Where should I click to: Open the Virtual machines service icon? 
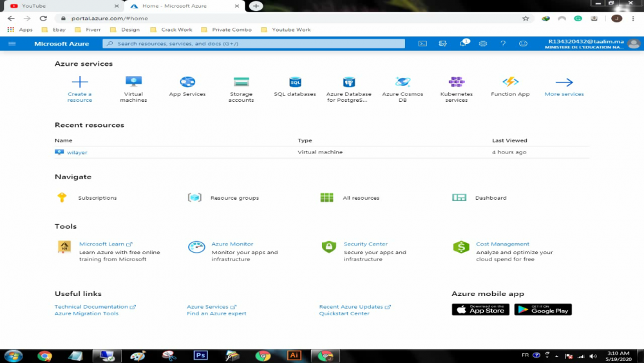tap(133, 83)
